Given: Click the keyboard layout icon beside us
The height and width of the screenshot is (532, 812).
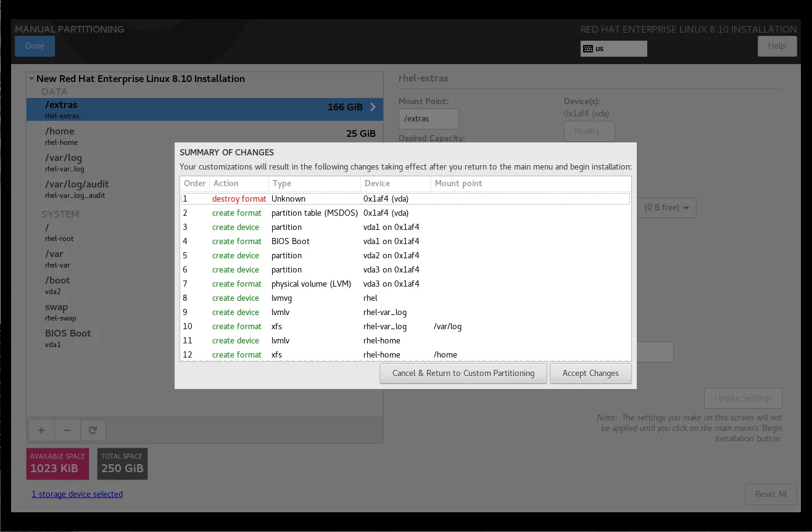Looking at the screenshot, I should 588,49.
